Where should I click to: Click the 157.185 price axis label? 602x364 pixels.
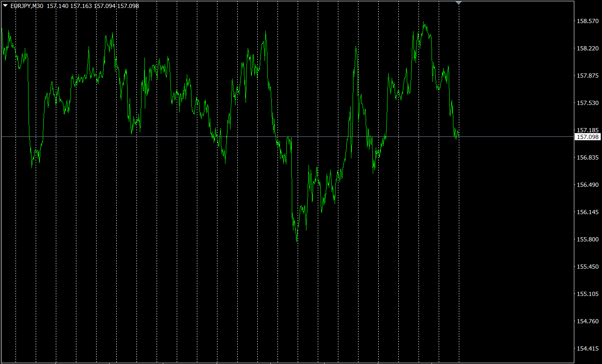(588, 130)
